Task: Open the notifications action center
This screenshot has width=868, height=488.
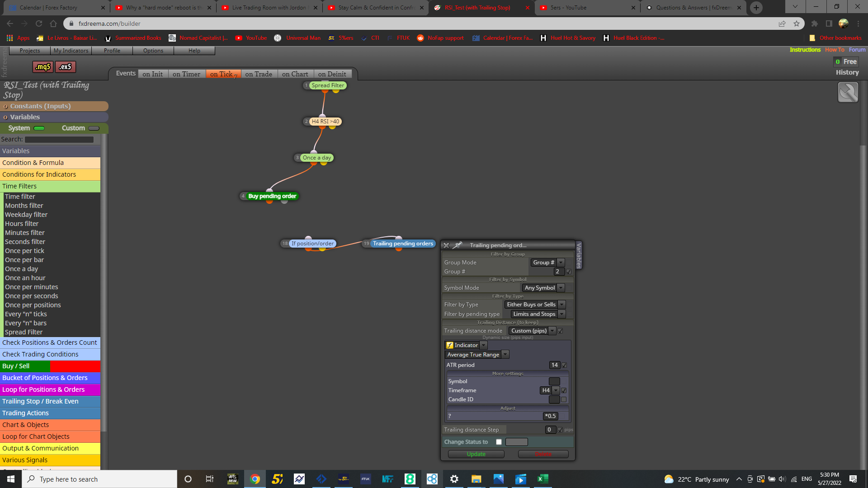Action: pos(853,479)
